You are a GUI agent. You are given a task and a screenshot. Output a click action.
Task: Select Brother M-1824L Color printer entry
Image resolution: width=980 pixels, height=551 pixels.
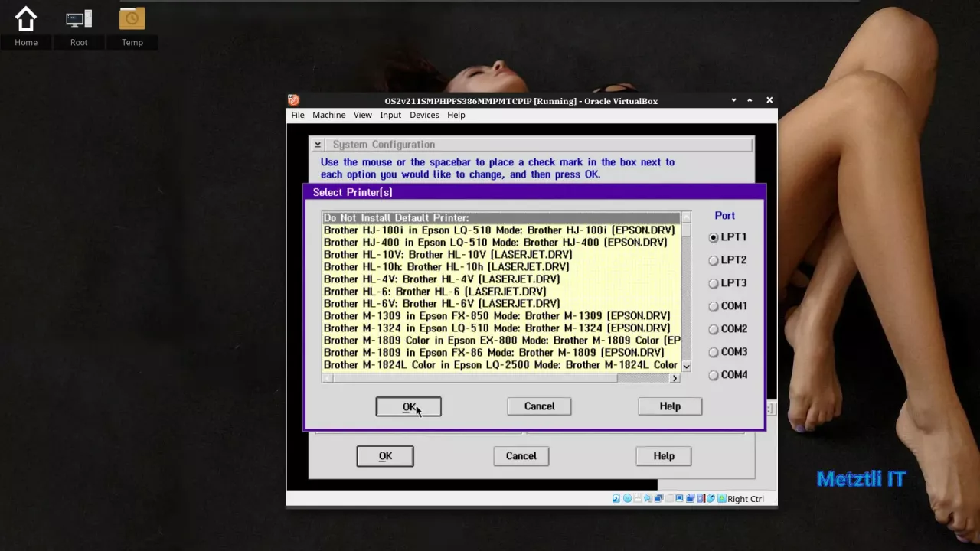click(501, 365)
